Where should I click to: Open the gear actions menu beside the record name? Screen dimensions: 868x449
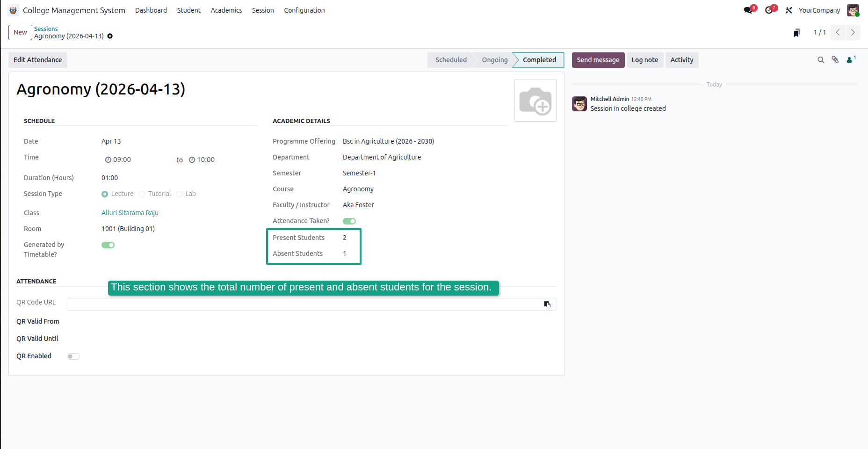pos(110,36)
